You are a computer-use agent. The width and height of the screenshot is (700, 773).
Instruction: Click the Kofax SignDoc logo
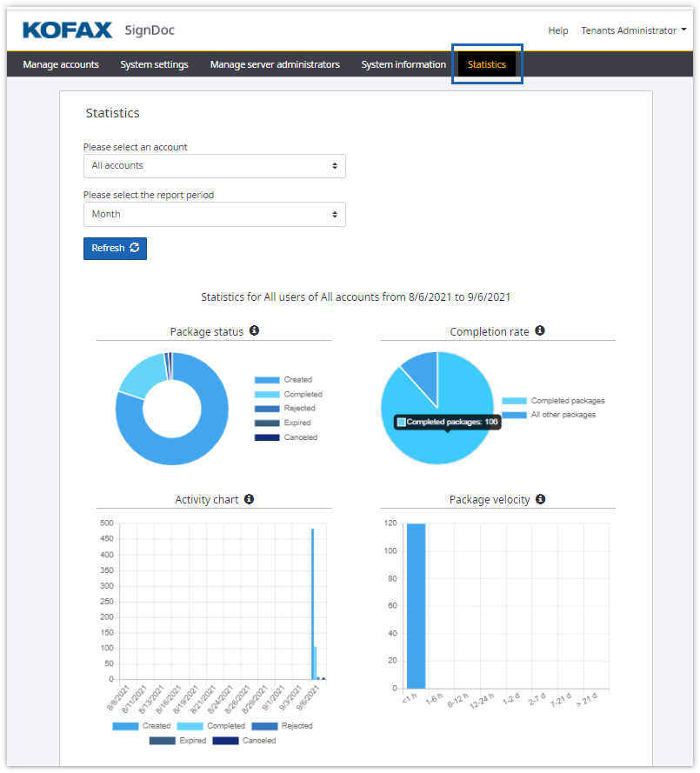[x=98, y=30]
